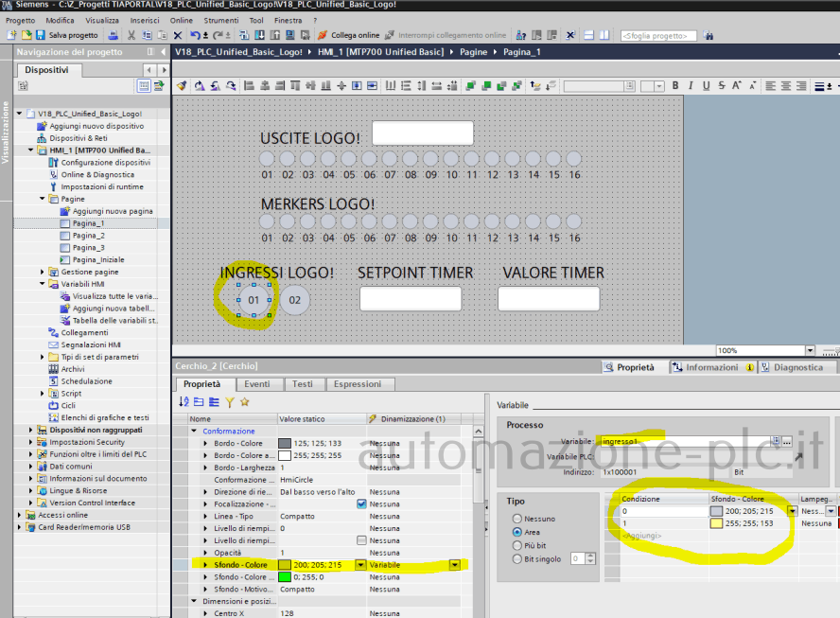Open Online & Diagnostica tree item

[x=97, y=175]
